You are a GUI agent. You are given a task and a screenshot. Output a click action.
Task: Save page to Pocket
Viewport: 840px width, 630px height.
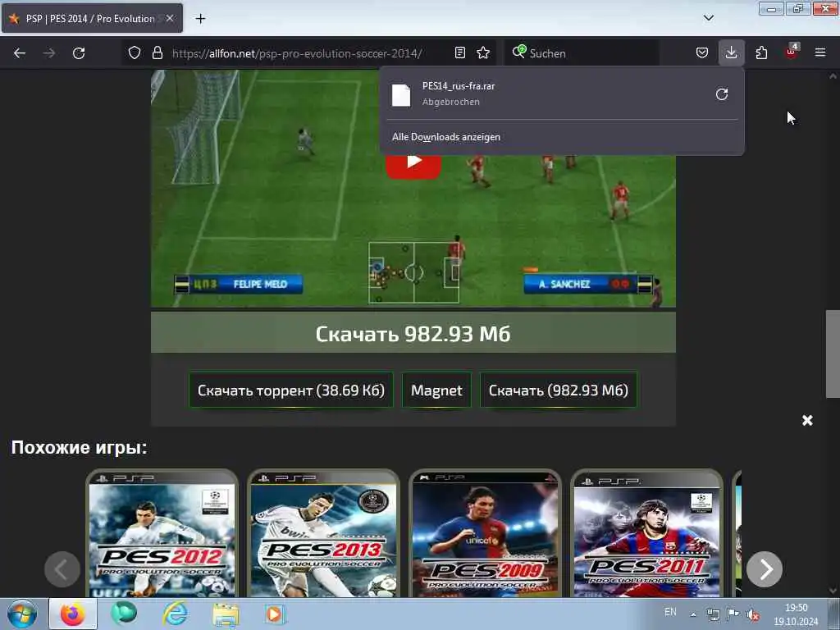click(702, 52)
